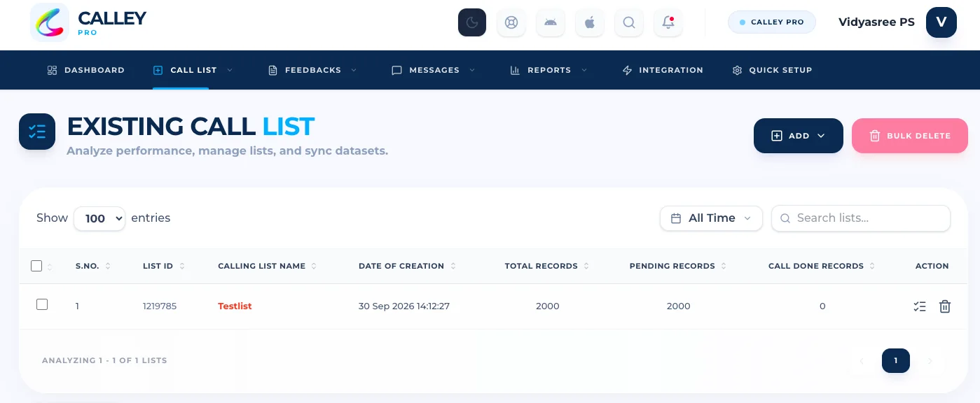Click the previous page arrow

coord(862,361)
